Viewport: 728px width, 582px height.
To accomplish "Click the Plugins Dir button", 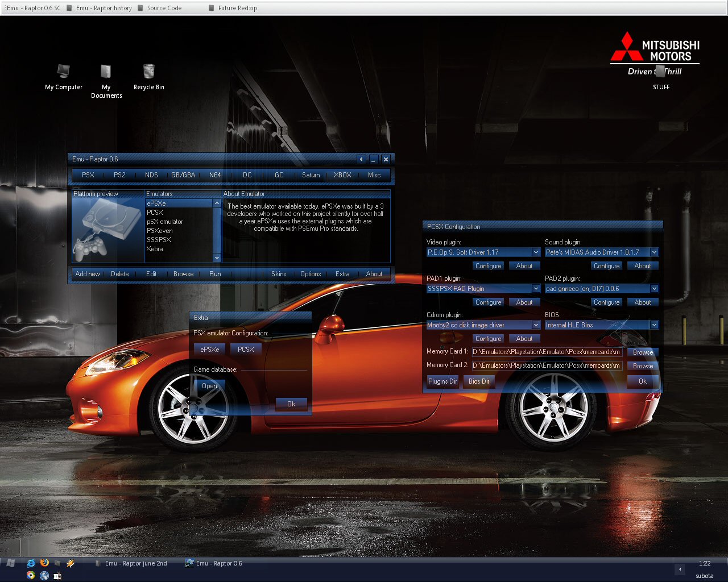I will click(x=442, y=381).
